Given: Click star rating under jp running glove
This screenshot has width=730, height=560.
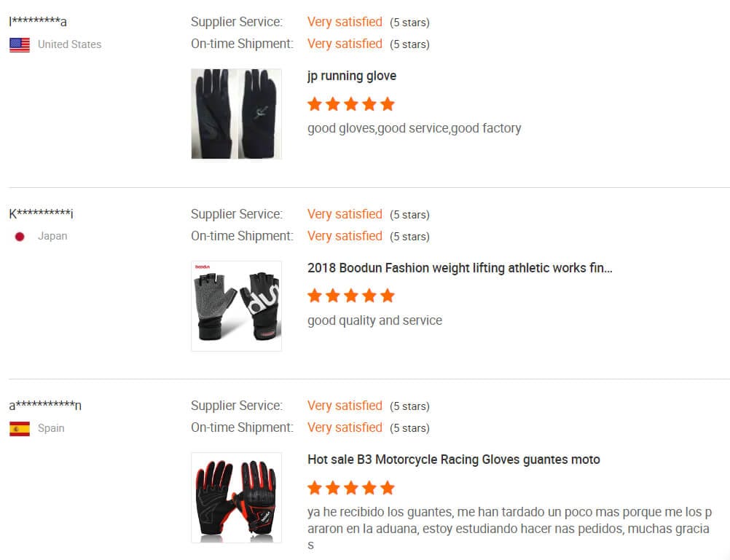Looking at the screenshot, I should 351,104.
